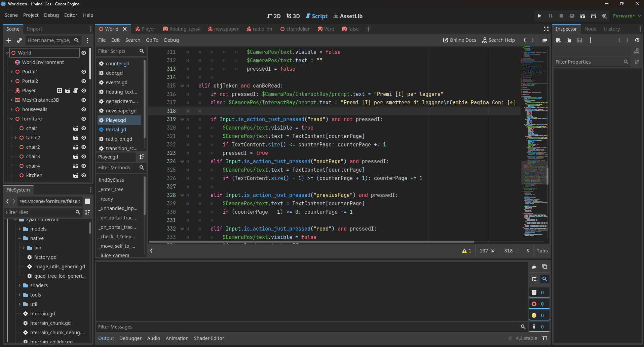Toggle error messages filter in output
Viewport: 644px width, 347px height.
(x=539, y=304)
